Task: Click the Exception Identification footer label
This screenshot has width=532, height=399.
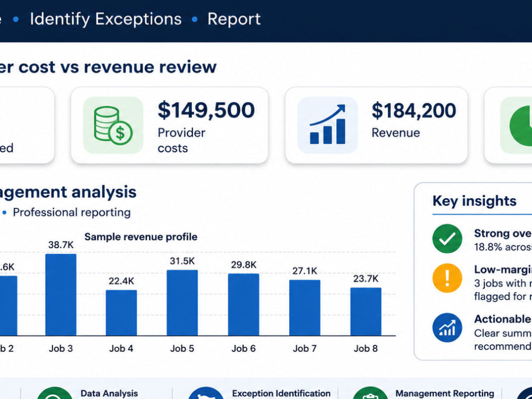Action: click(x=281, y=394)
